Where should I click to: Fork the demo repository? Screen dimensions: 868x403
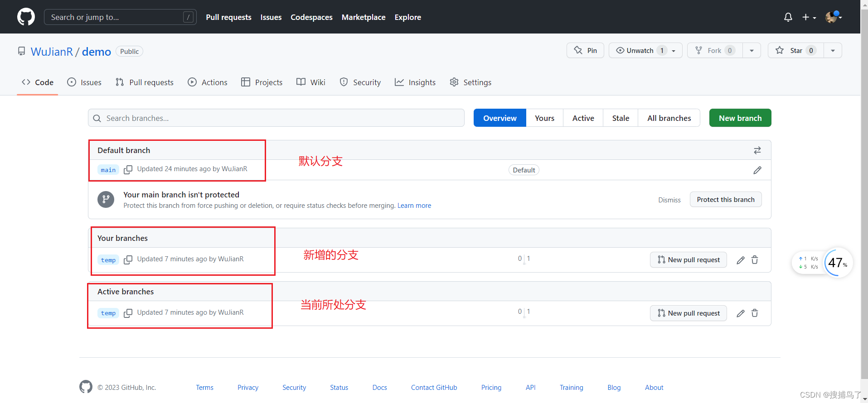715,50
